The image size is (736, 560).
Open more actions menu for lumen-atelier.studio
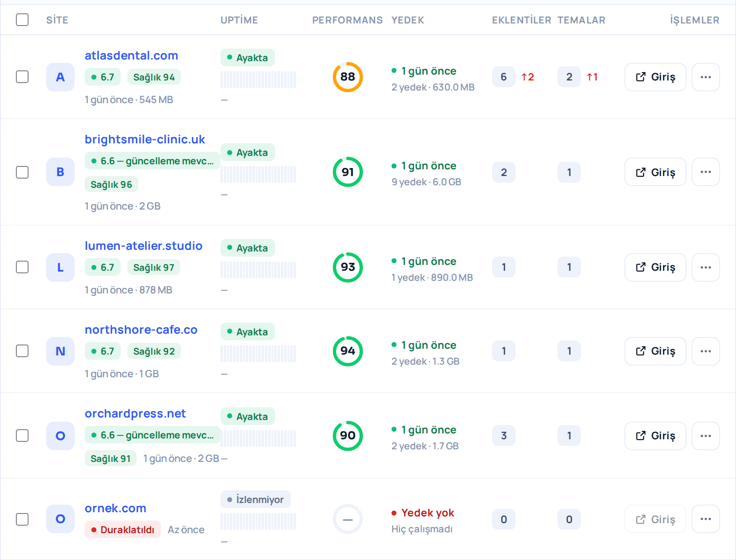tap(706, 267)
